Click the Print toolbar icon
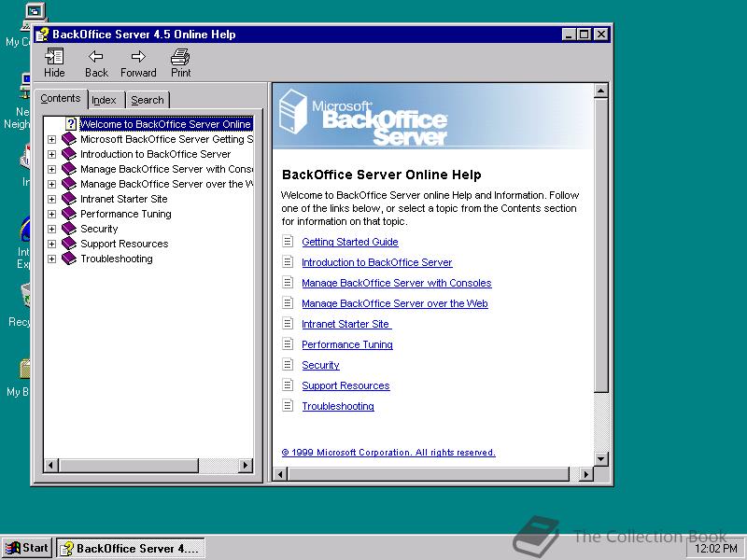This screenshot has height=560, width=747. [x=180, y=57]
